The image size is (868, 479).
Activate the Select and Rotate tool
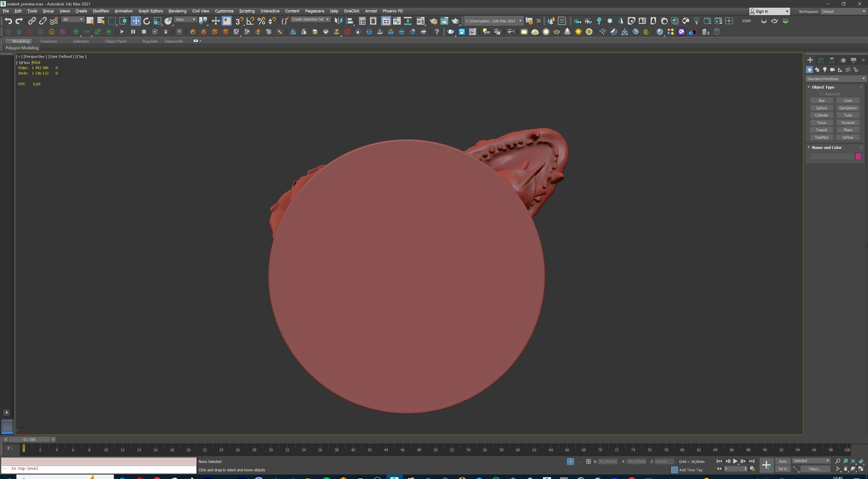(x=146, y=21)
